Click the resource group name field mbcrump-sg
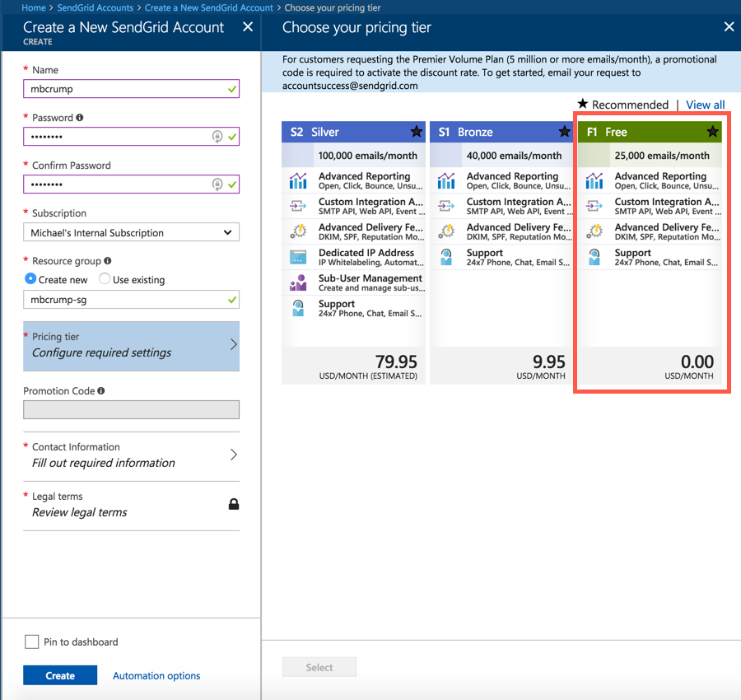This screenshot has width=741, height=700. 132,300
